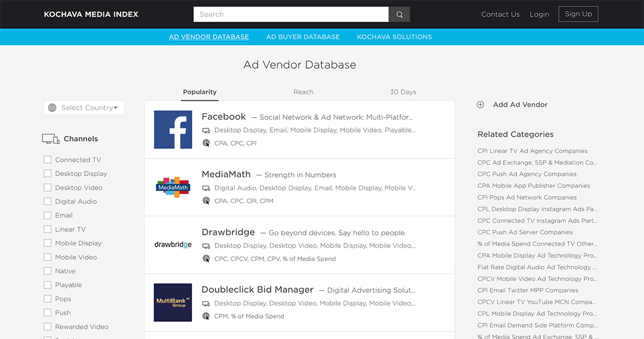Screen dimensions: 644x339
Task: Click the channels device icon in Drawbridge row
Action: [x=206, y=246]
